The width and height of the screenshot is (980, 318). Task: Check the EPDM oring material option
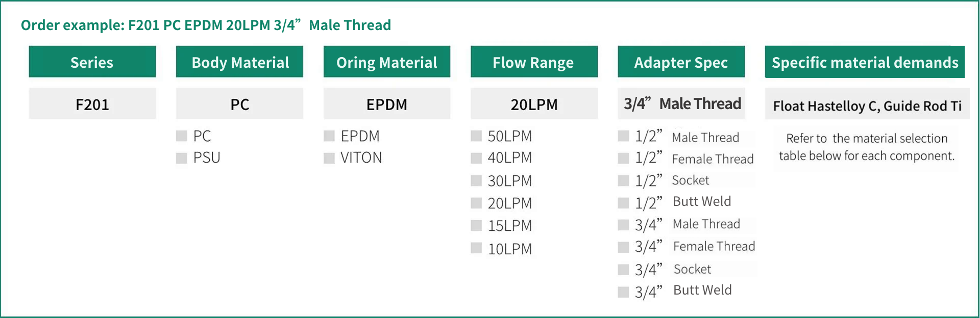pos(329,136)
